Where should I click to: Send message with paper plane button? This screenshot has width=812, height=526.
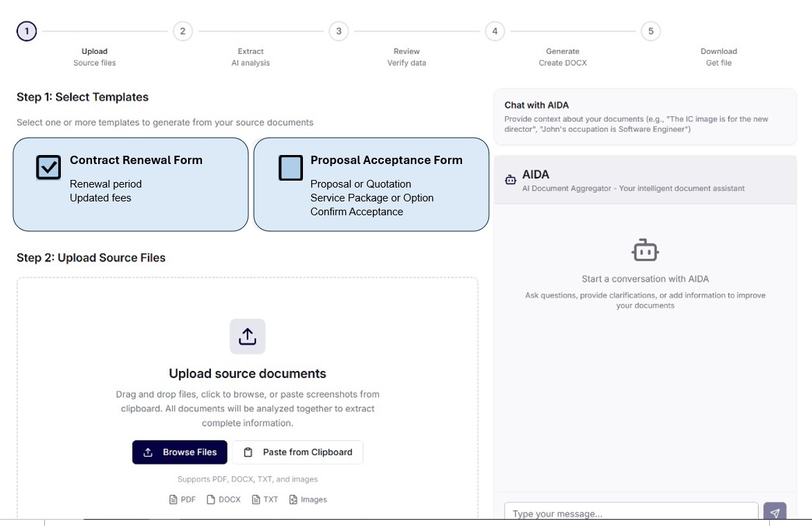775,512
